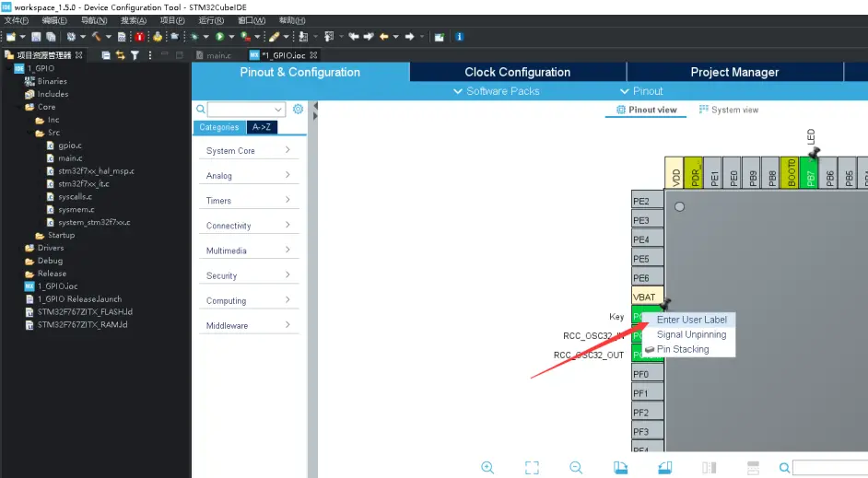Click the pin search magnifier at bottom
The width and height of the screenshot is (868, 478).
coord(784,468)
